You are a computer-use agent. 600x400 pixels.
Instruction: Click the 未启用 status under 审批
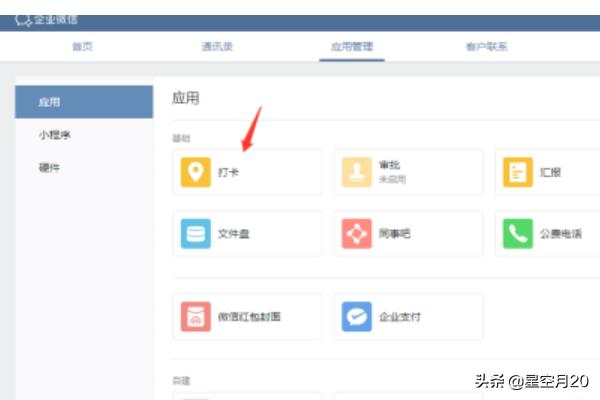click(x=392, y=179)
